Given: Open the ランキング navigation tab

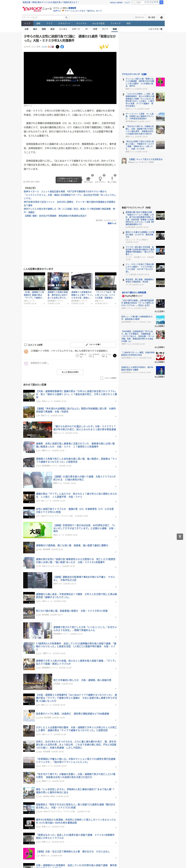Looking at the screenshot, I should 115,23.
